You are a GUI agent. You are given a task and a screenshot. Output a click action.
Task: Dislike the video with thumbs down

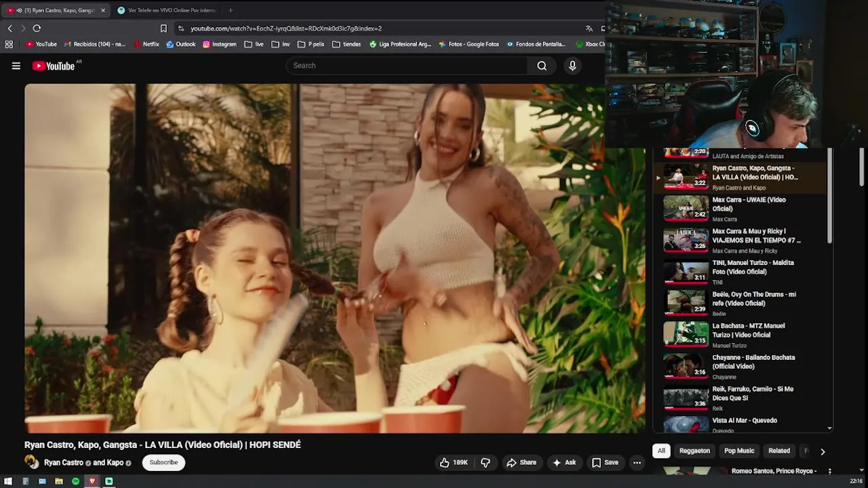486,462
